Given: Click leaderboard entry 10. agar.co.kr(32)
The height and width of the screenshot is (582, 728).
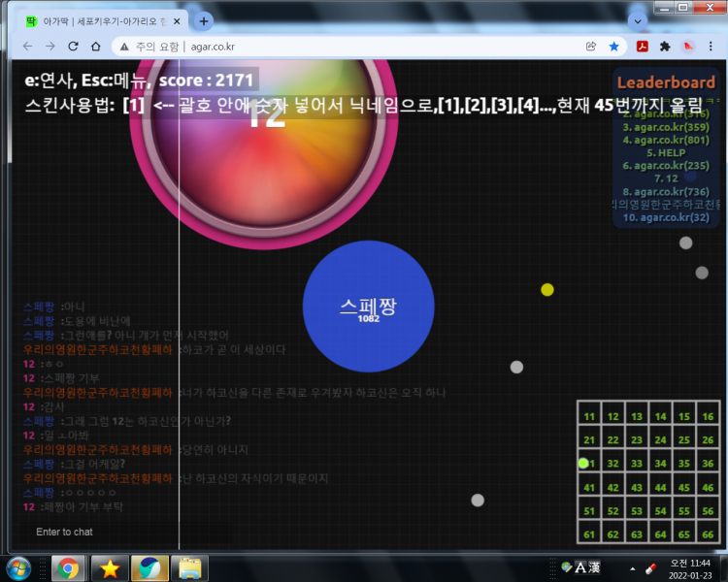Looking at the screenshot, I should [666, 217].
